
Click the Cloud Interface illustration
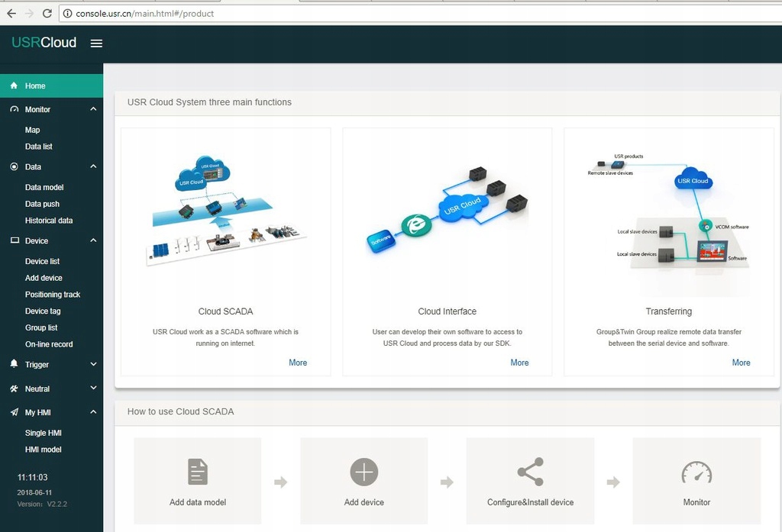(447, 211)
